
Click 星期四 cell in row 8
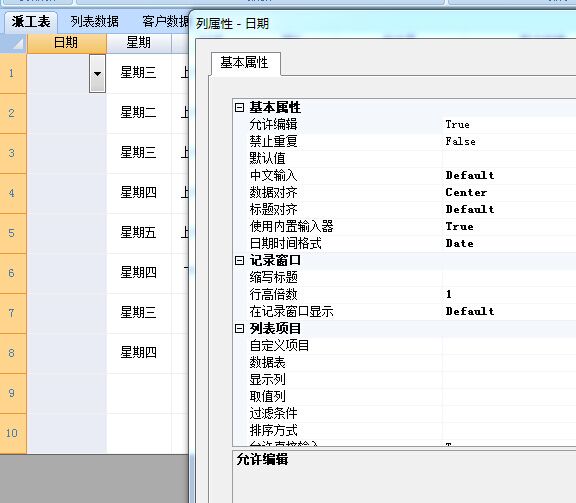139,353
